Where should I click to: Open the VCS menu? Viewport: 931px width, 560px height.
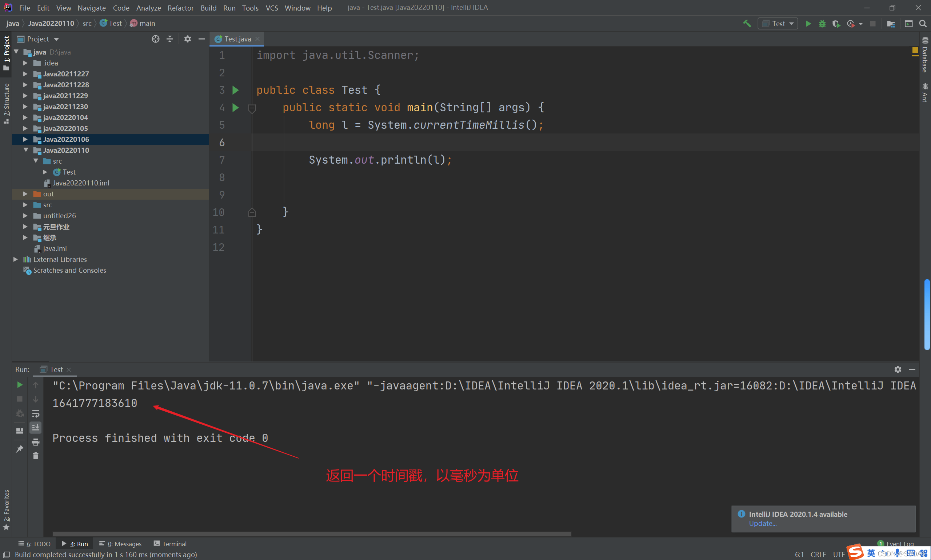point(272,8)
